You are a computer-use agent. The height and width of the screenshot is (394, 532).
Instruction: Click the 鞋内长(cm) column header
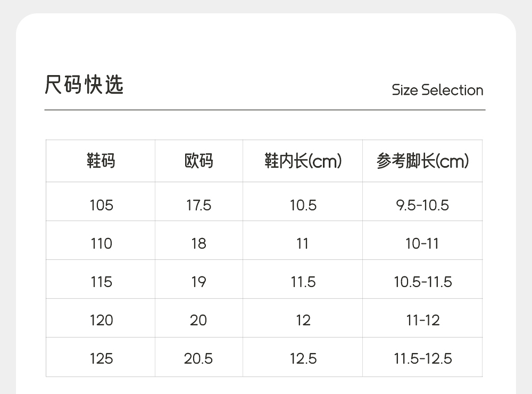(303, 161)
